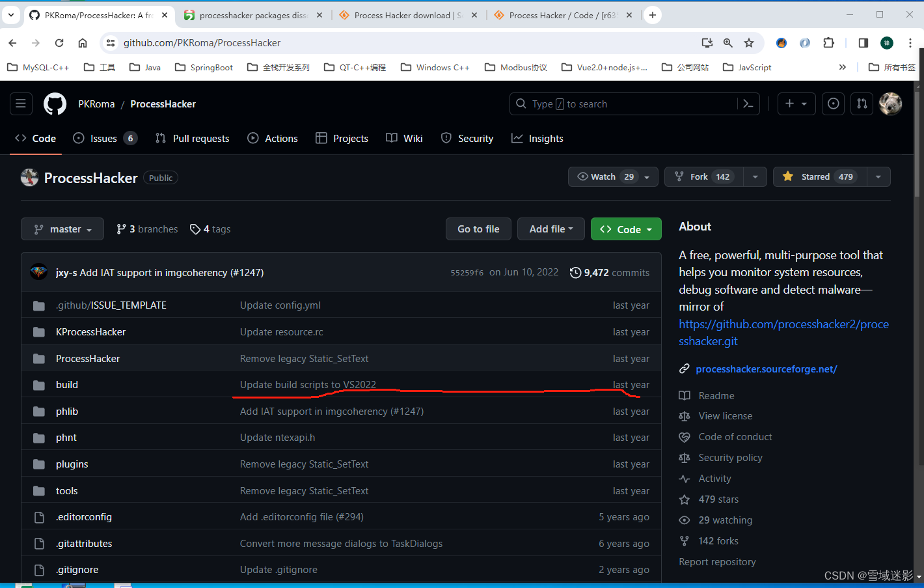924x588 pixels.
Task: Open the plugins folder
Action: click(x=72, y=464)
